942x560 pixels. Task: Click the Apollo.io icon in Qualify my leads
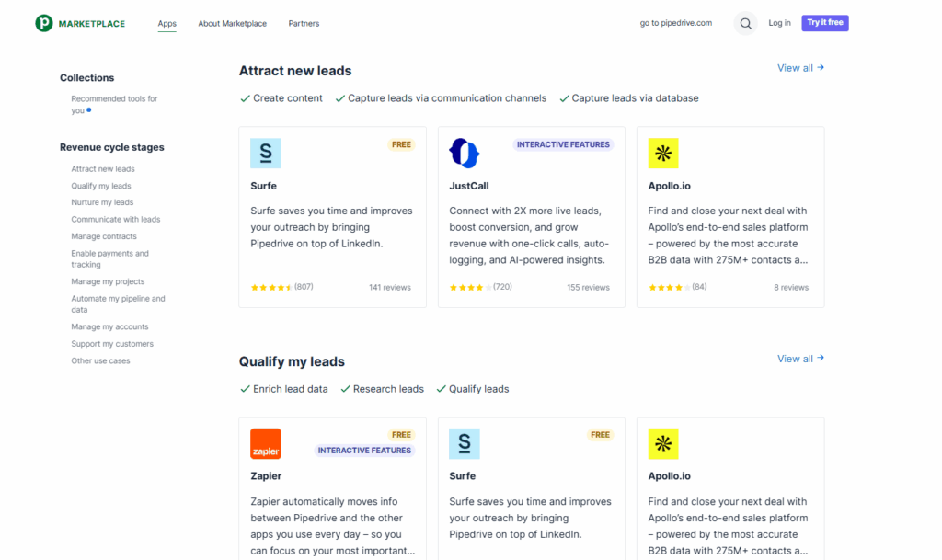click(663, 444)
